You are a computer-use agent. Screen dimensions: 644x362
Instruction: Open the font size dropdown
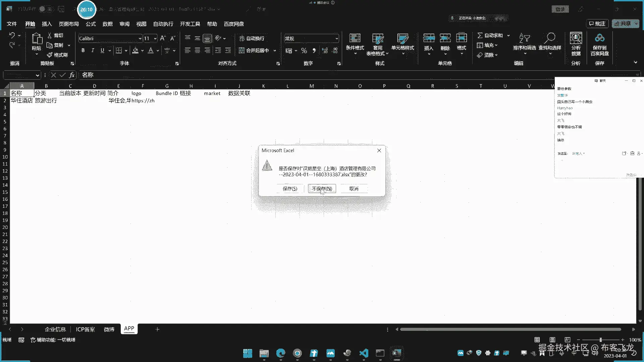(x=155, y=39)
